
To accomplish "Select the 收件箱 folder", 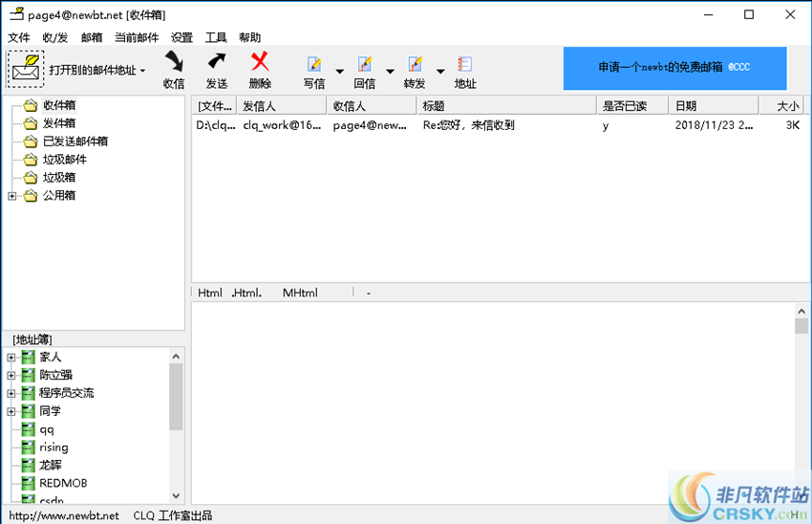I will 59,105.
